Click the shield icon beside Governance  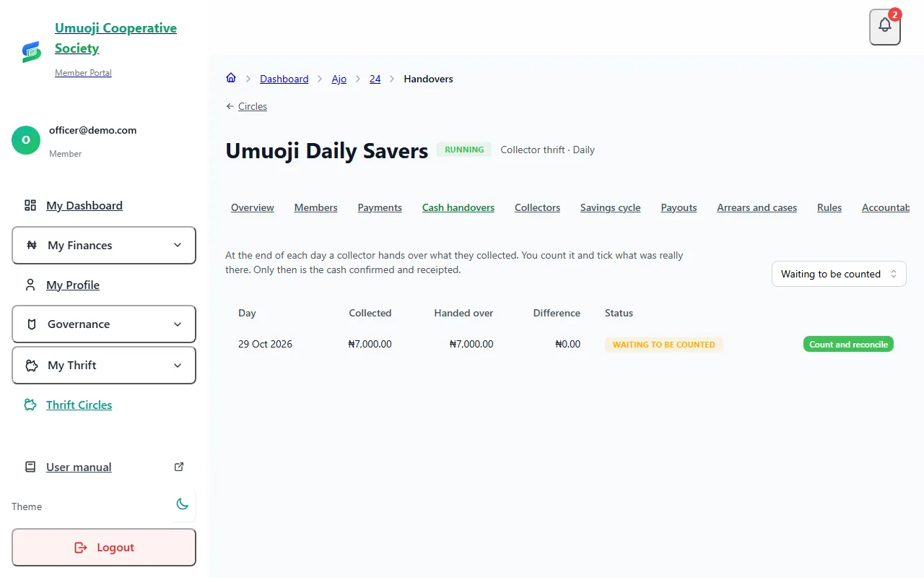point(32,324)
